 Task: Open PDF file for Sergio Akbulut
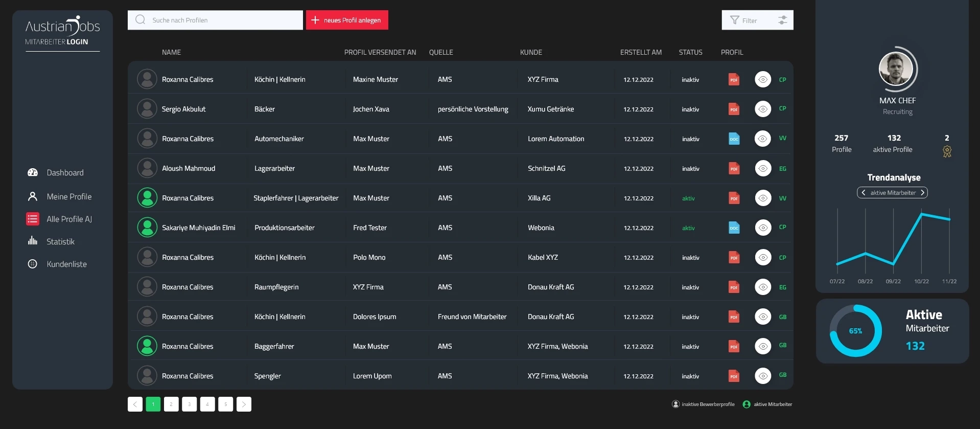point(734,109)
